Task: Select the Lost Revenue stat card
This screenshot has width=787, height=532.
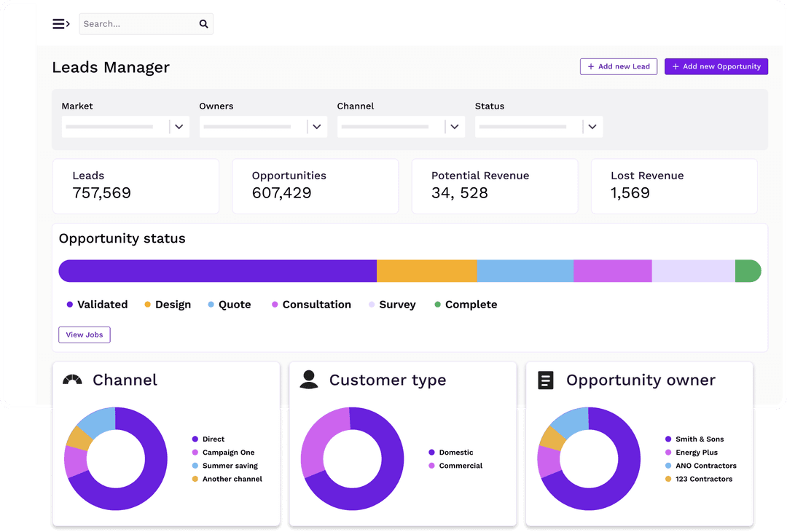Action: [x=673, y=187]
